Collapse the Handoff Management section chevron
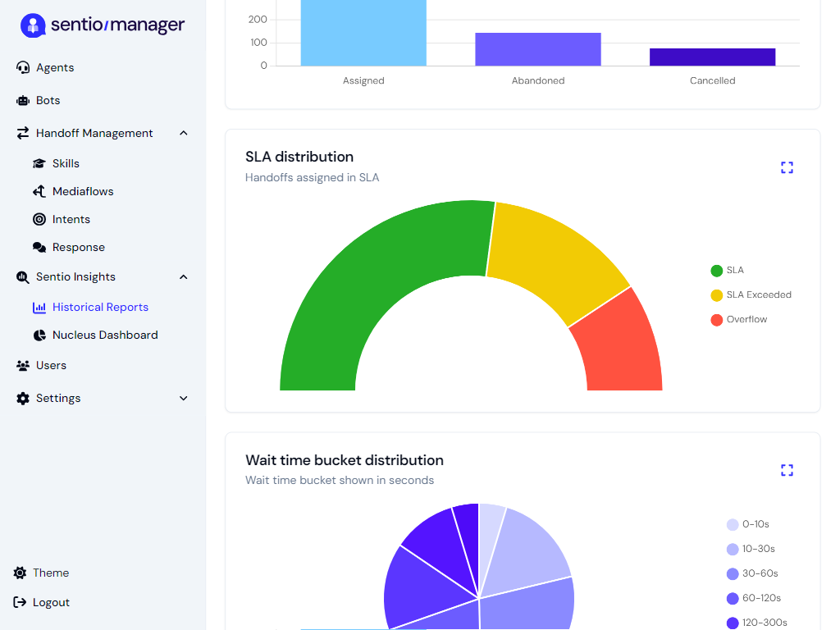This screenshot has height=630, width=840. click(x=183, y=133)
